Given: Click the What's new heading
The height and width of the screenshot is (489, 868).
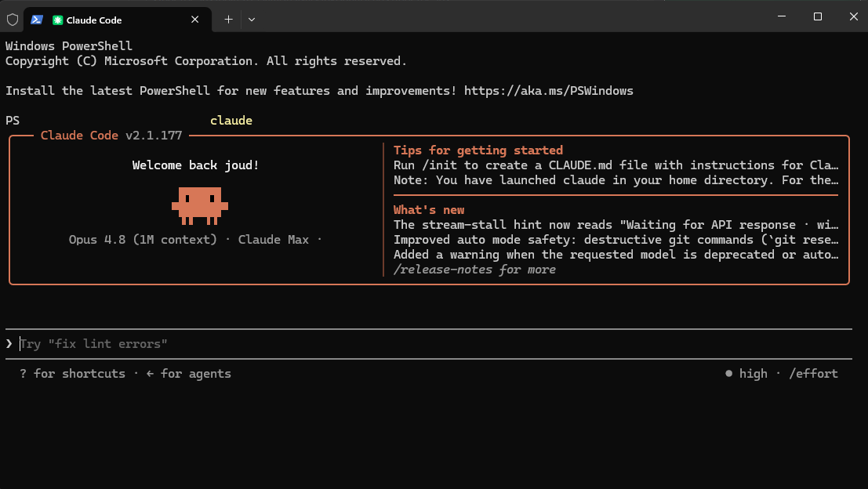Looking at the screenshot, I should (x=429, y=210).
